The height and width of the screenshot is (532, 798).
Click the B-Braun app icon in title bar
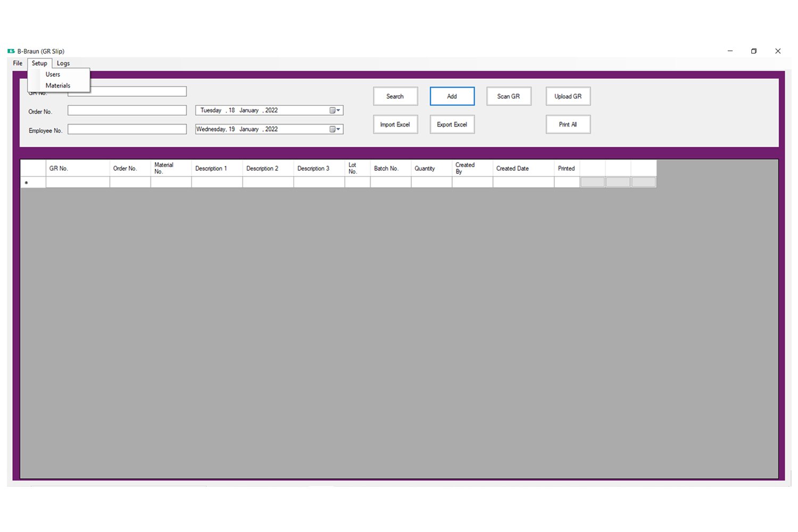[x=11, y=51]
